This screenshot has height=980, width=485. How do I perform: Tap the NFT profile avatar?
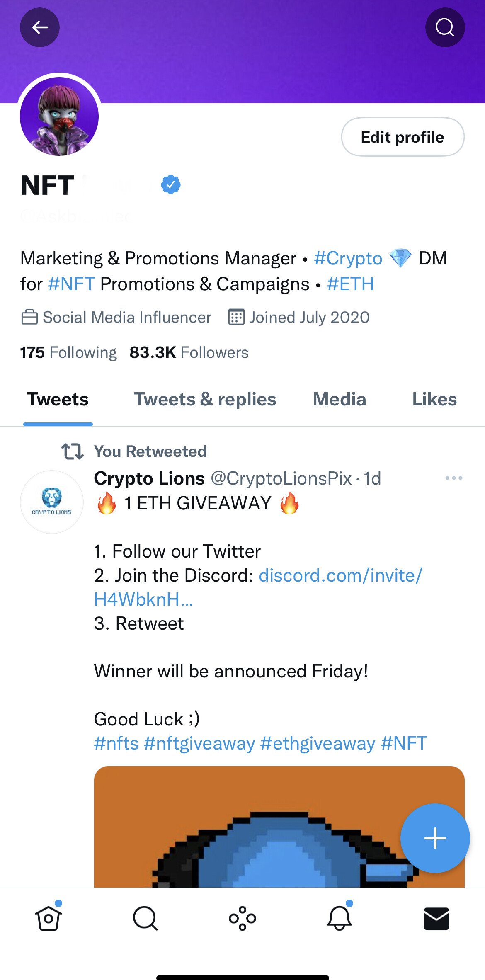click(59, 117)
